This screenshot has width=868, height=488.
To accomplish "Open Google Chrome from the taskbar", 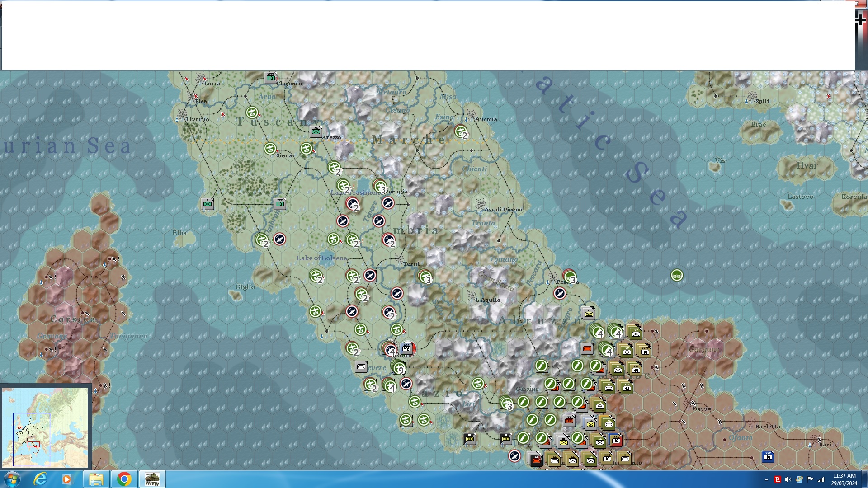I will coord(124,479).
